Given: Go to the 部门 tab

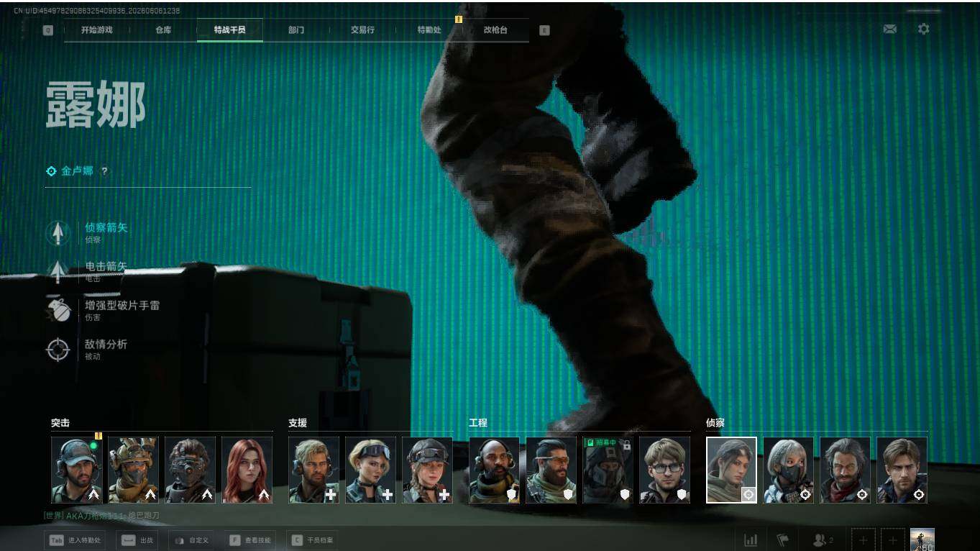Looking at the screenshot, I should 296,30.
